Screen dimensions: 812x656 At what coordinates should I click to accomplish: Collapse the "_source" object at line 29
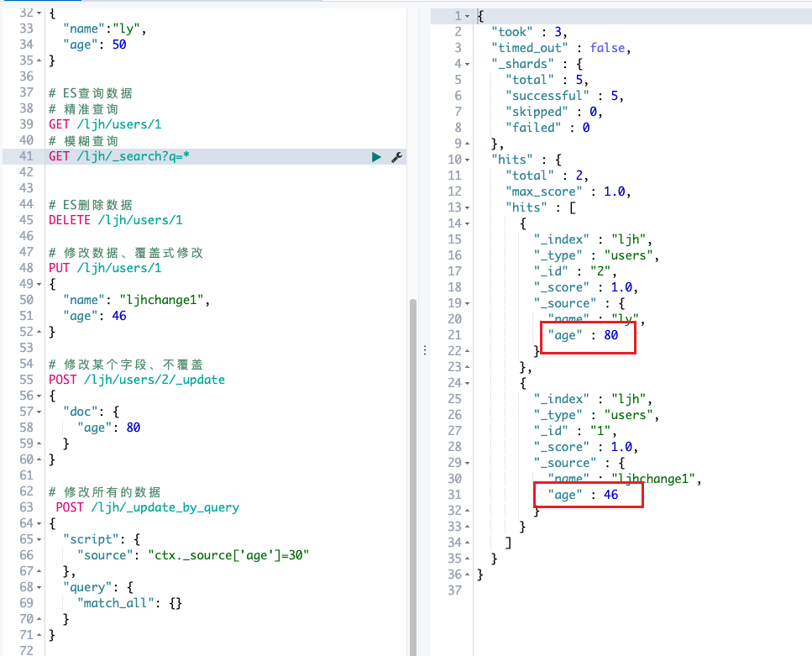(467, 463)
